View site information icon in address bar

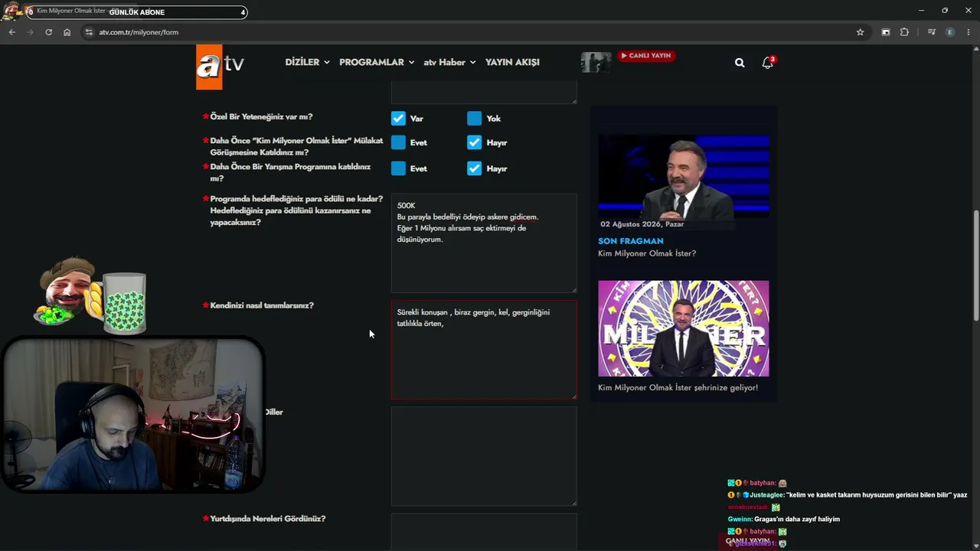pos(89,32)
